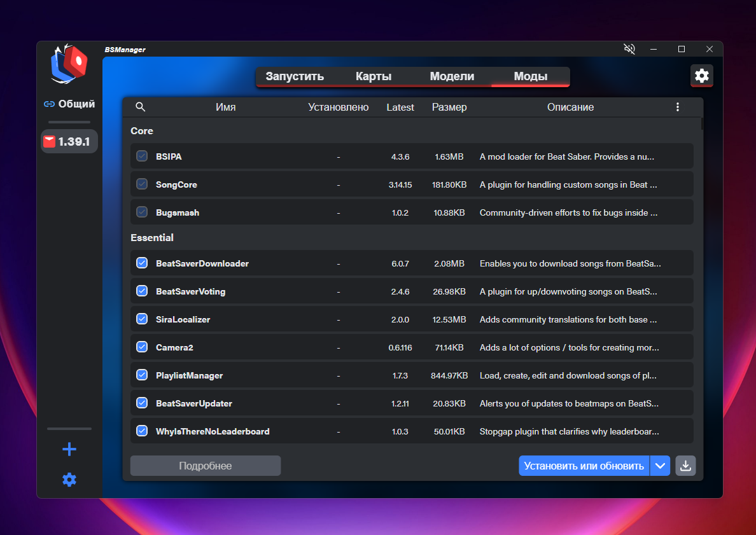Switch to the Карты tab
The image size is (756, 535).
pyautogui.click(x=374, y=76)
